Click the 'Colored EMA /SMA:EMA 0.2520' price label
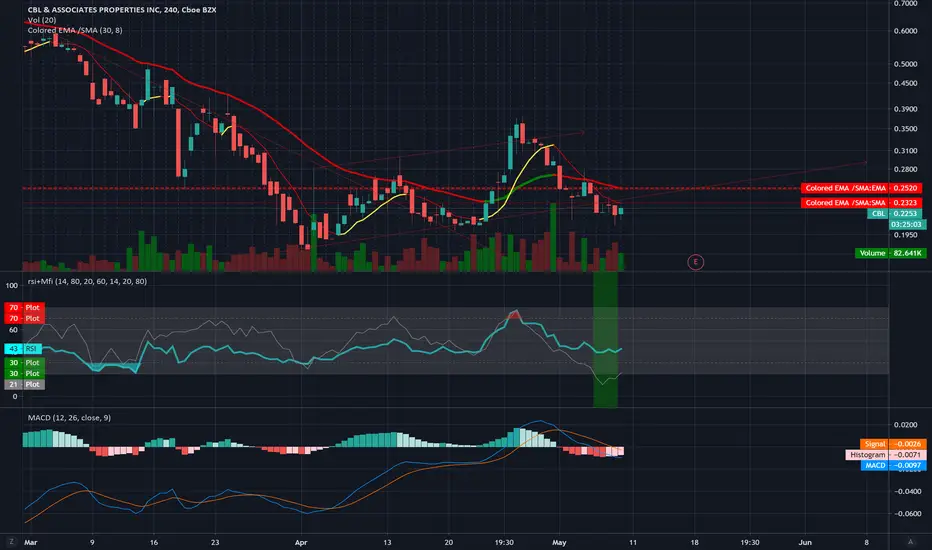932x550 pixels. pyautogui.click(x=861, y=188)
